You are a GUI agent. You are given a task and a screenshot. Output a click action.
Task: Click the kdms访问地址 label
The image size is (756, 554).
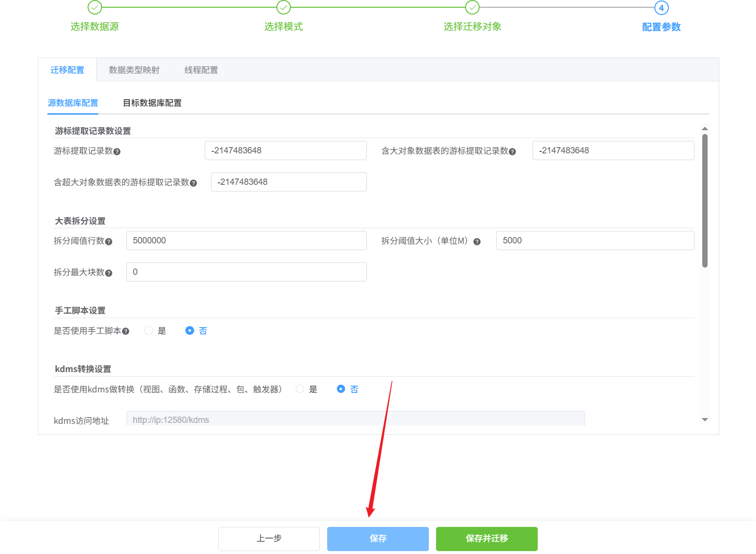click(x=81, y=420)
